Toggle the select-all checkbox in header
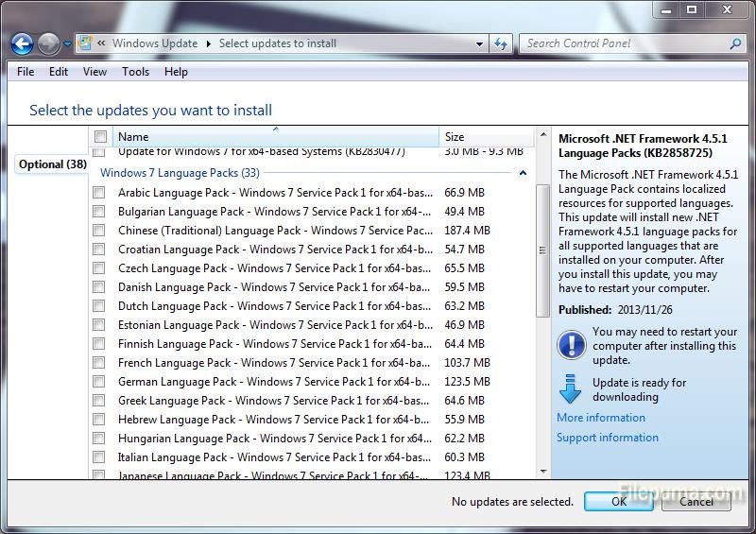The height and width of the screenshot is (534, 756). tap(100, 136)
